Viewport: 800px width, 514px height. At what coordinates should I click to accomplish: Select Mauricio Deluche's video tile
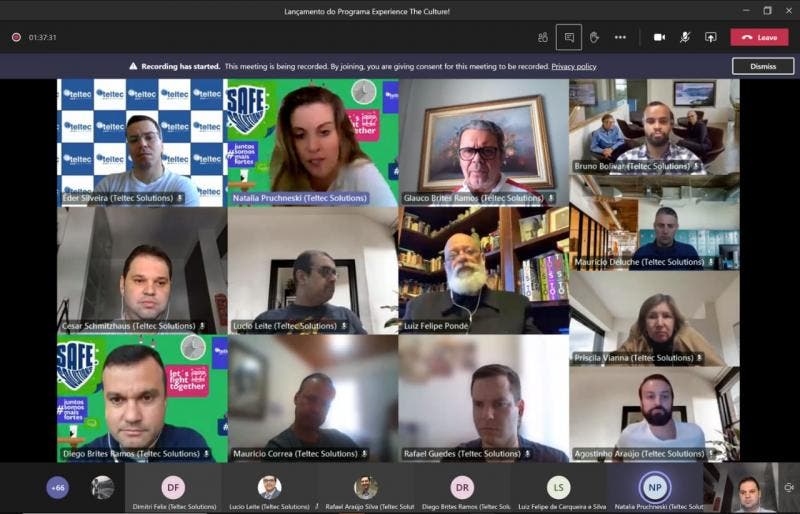pyautogui.click(x=655, y=223)
